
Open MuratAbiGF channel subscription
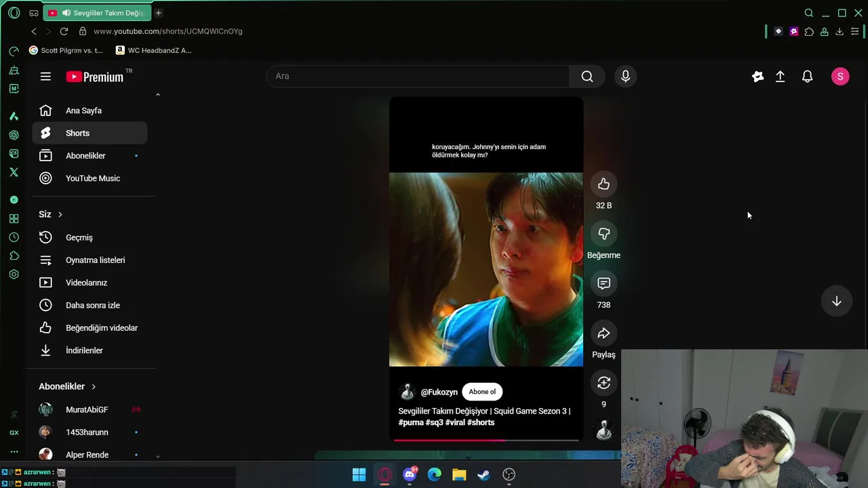click(90, 409)
